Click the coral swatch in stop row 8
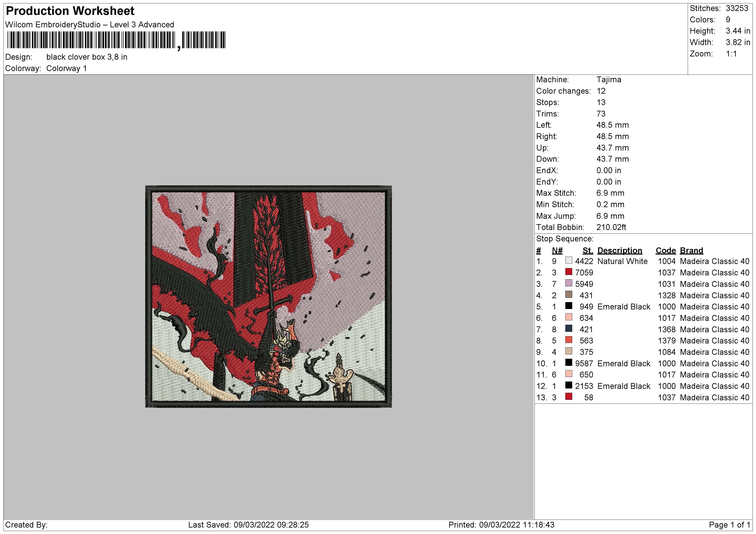Screen dimensions: 756x534 tap(569, 340)
